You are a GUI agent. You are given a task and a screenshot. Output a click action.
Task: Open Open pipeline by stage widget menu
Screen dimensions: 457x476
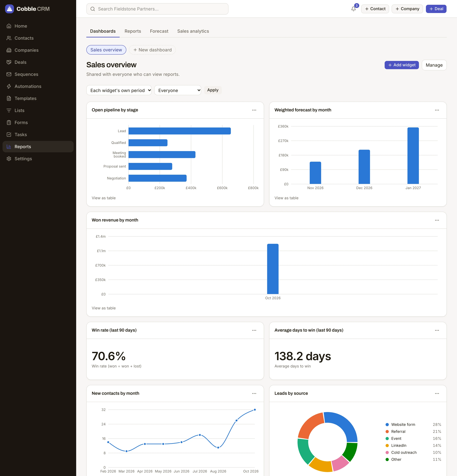[x=254, y=110]
